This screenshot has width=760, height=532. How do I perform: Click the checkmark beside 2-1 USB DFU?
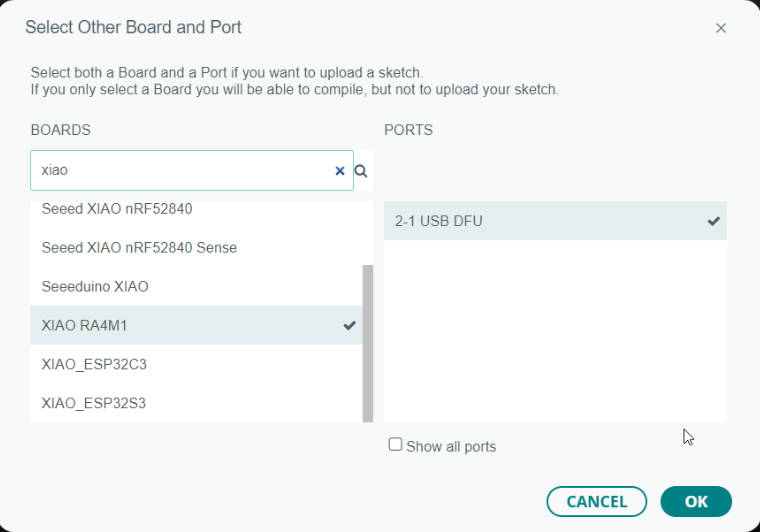coord(713,221)
